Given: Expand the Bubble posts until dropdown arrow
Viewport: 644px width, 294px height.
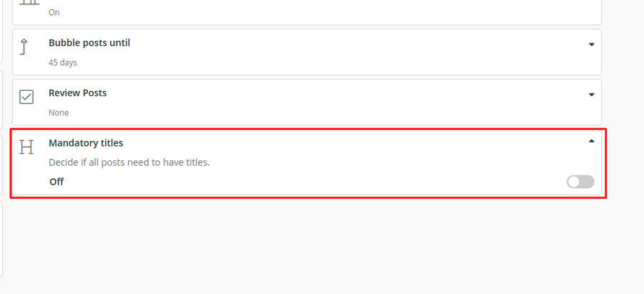Looking at the screenshot, I should (592, 44).
